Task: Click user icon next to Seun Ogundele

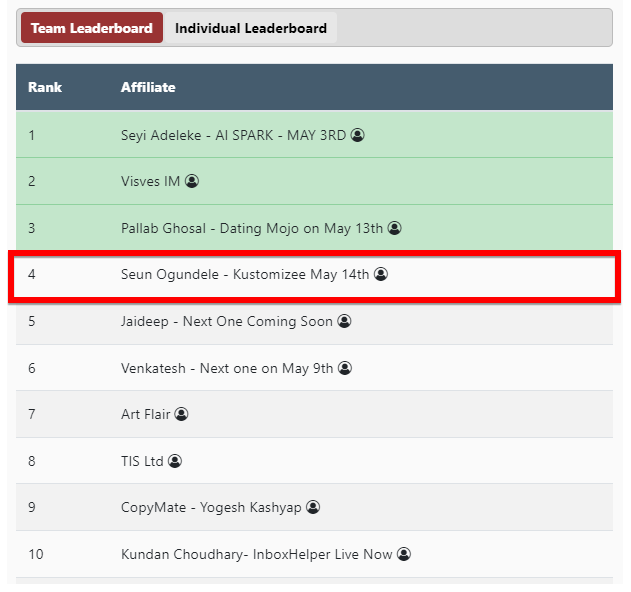Action: pos(381,274)
